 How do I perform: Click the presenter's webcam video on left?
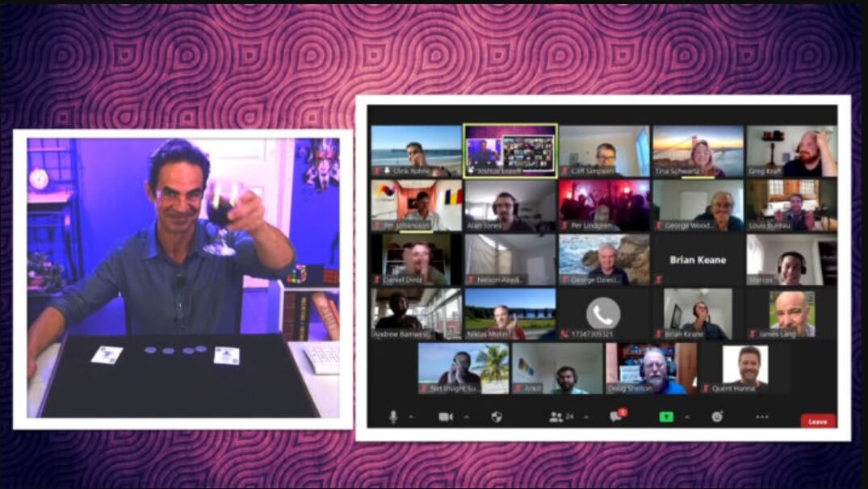click(182, 274)
